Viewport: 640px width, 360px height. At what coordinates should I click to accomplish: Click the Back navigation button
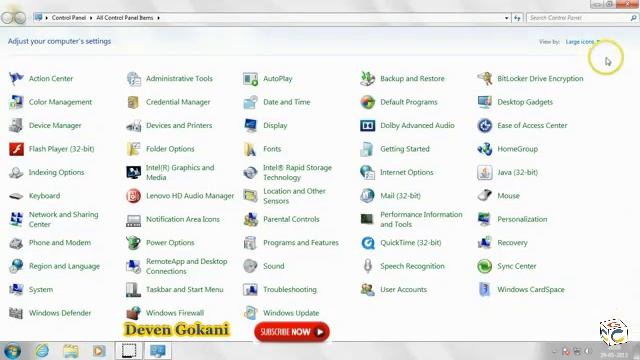click(8, 18)
